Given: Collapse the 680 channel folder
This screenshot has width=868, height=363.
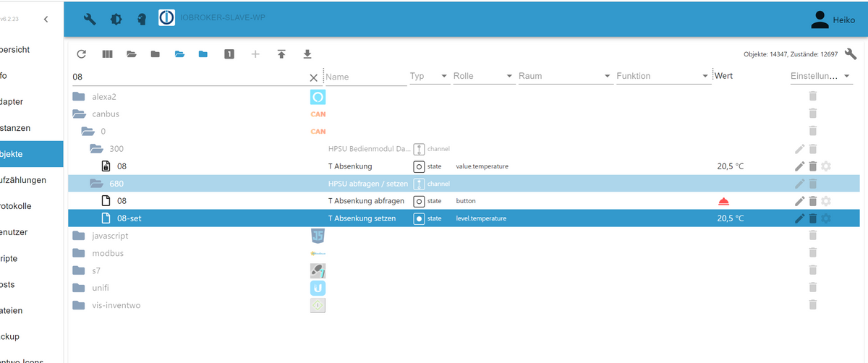Looking at the screenshot, I should coord(96,184).
